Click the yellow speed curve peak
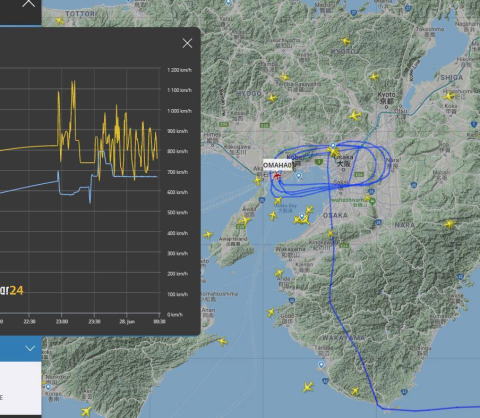The height and width of the screenshot is (418, 480). (x=73, y=82)
